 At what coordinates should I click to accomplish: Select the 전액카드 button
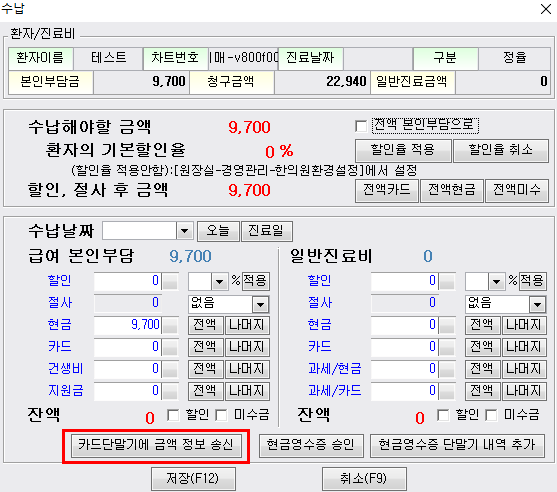(x=386, y=190)
